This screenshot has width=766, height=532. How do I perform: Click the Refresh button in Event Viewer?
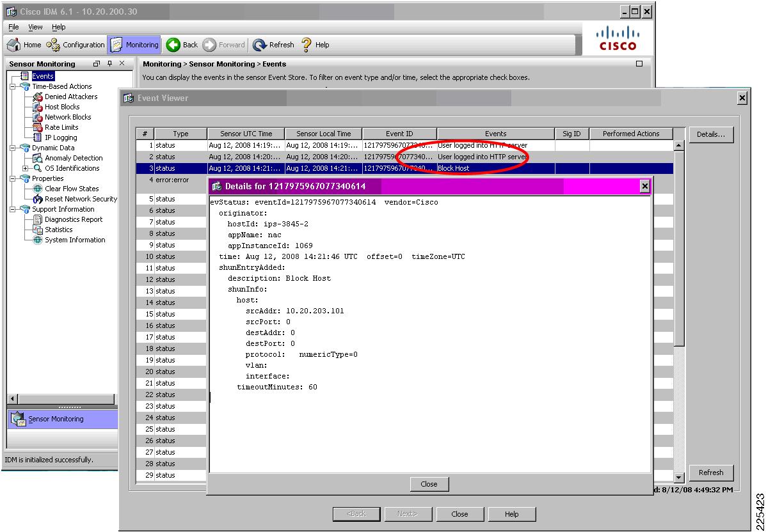coord(712,473)
